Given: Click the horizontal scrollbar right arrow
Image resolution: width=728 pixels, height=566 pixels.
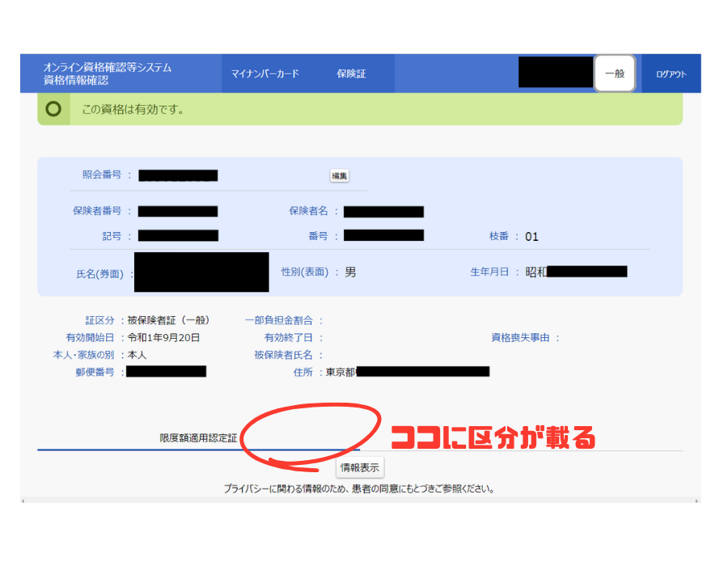Looking at the screenshot, I should click(x=697, y=501).
